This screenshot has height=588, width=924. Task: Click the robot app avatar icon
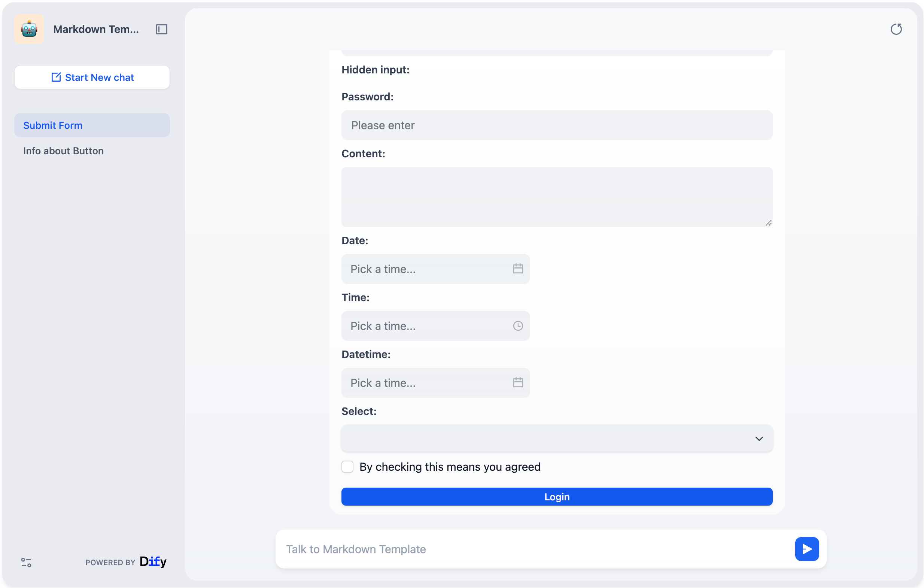click(x=29, y=29)
